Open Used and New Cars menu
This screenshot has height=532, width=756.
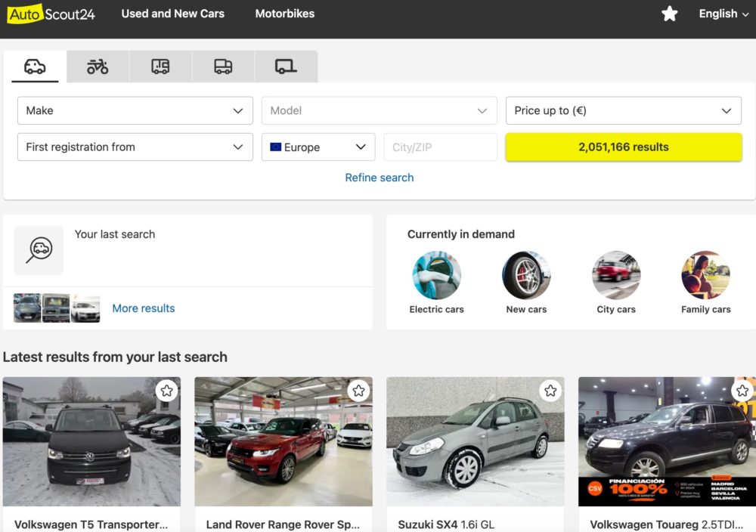pyautogui.click(x=172, y=13)
